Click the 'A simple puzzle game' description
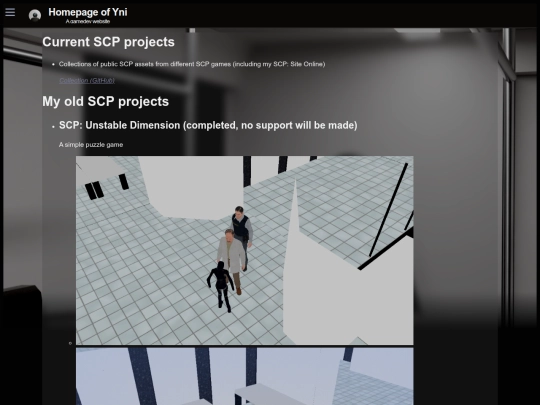This screenshot has width=540, height=405. tap(91, 145)
